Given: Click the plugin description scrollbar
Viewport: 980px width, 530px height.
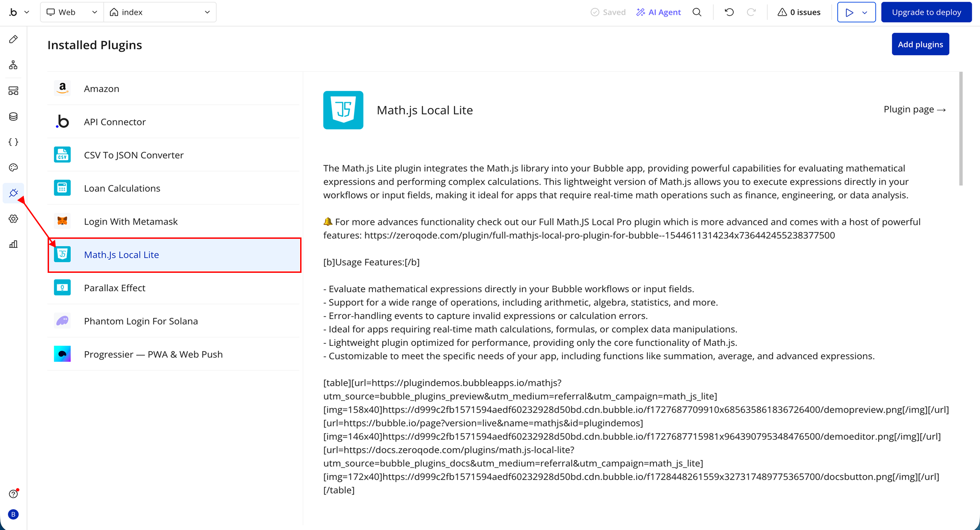Looking at the screenshot, I should (961, 129).
